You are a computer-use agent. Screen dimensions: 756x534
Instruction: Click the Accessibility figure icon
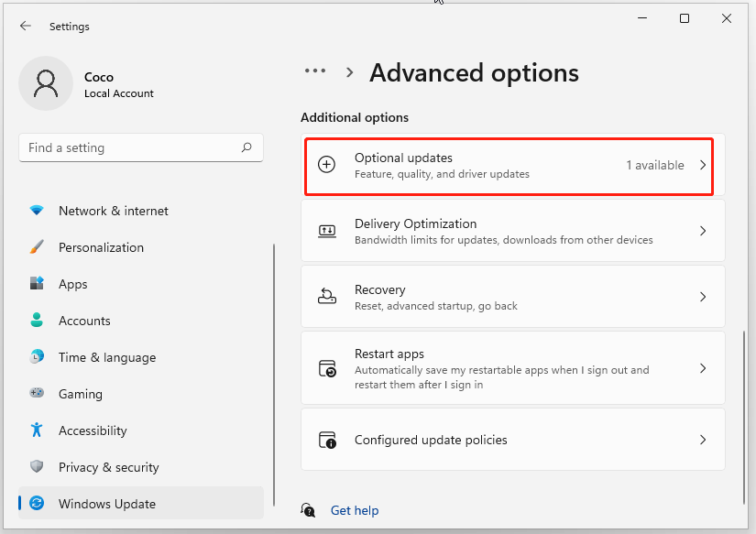click(37, 430)
